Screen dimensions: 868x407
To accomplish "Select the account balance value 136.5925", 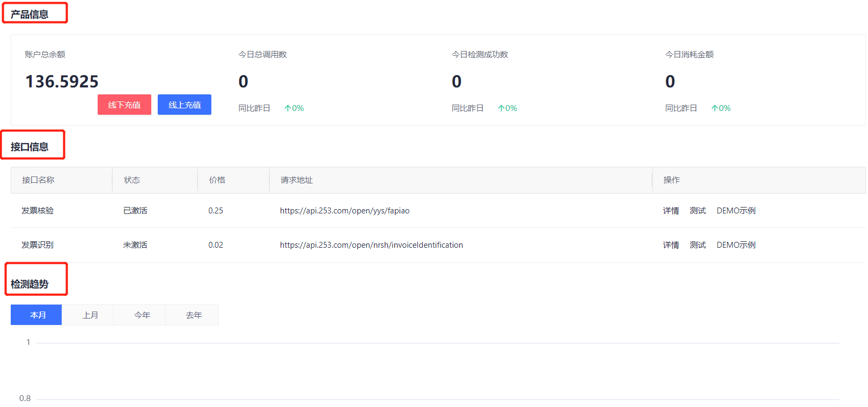I will coord(62,82).
